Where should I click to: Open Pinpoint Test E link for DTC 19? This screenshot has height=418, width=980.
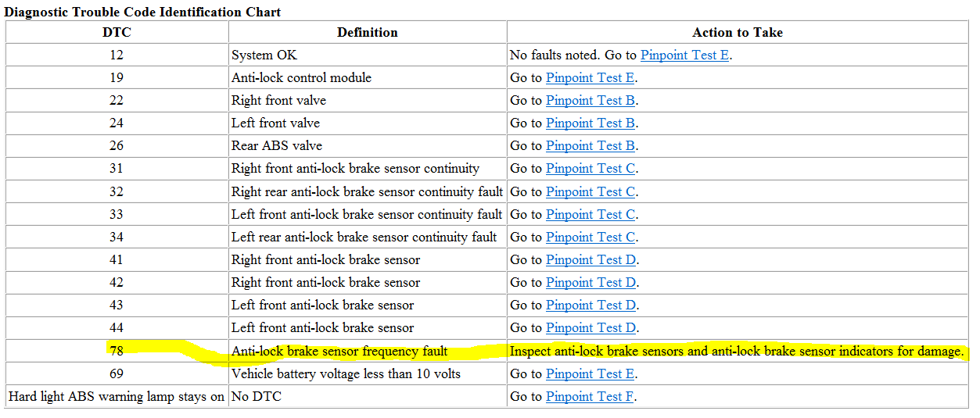click(590, 77)
